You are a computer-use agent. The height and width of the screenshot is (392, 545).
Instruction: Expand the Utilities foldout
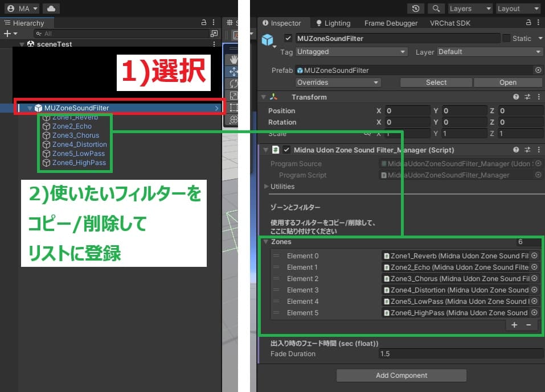[x=267, y=187]
